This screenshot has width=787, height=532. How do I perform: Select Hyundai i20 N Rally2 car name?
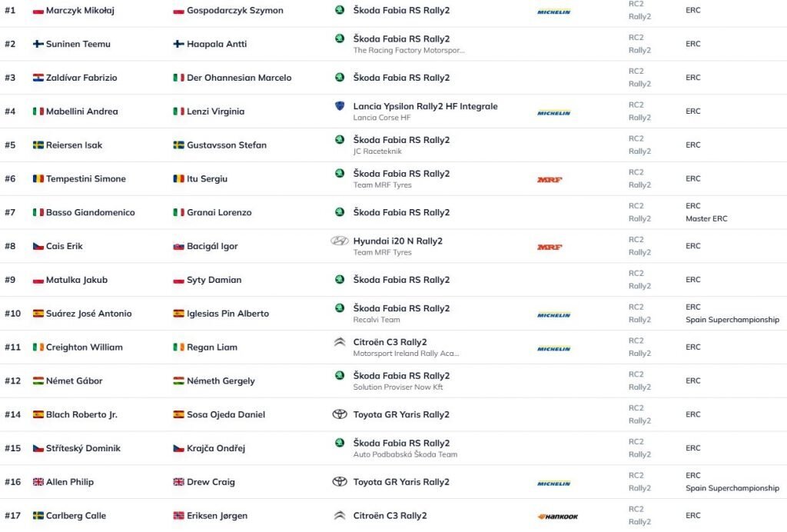[397, 241]
